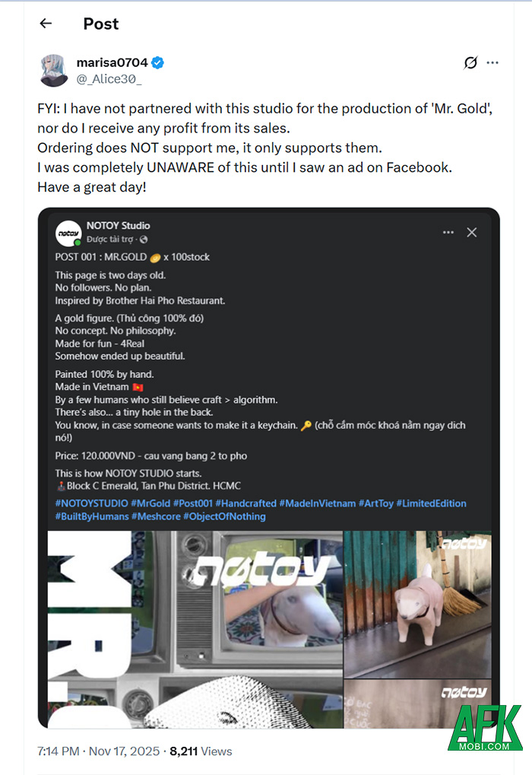Click the blue verified badge
The height and width of the screenshot is (775, 532).
click(x=158, y=63)
